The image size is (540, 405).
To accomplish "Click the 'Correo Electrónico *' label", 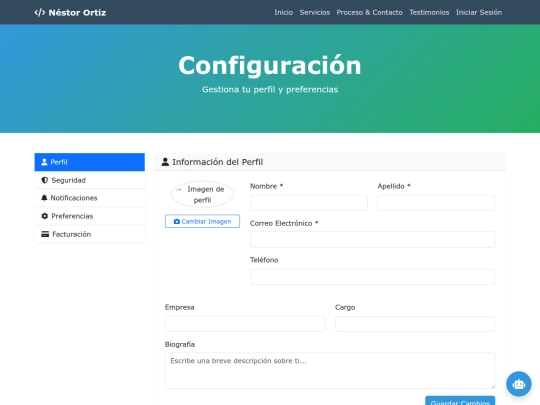I will coord(284,223).
